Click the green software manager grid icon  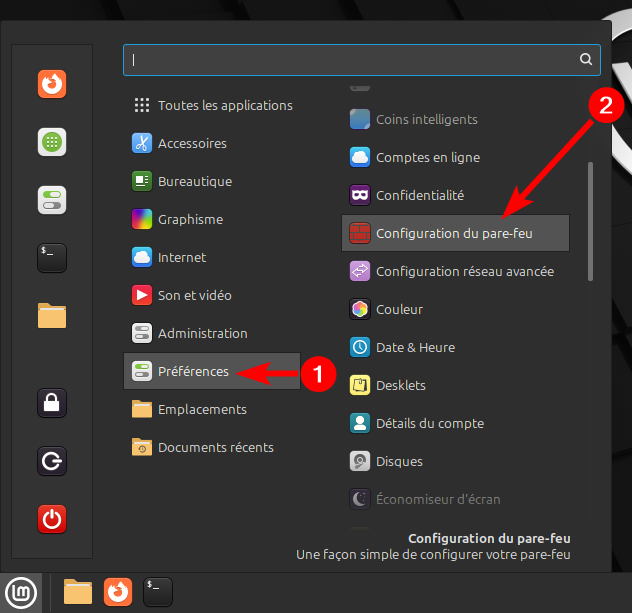pyautogui.click(x=52, y=142)
